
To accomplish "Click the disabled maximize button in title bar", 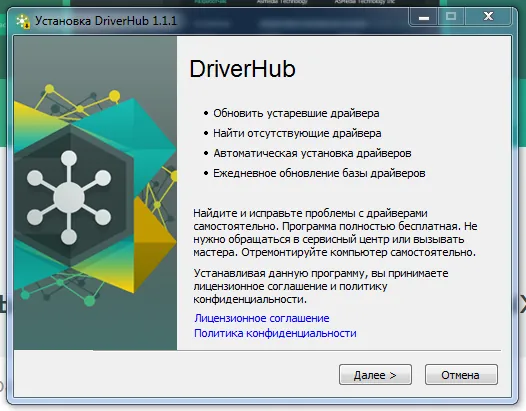I will [x=451, y=16].
